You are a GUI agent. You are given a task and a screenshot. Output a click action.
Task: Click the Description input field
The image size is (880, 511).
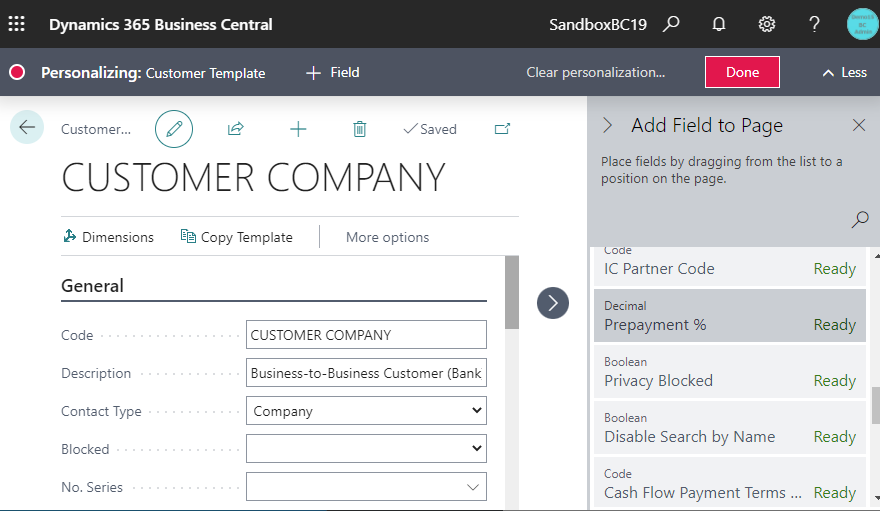(x=366, y=373)
